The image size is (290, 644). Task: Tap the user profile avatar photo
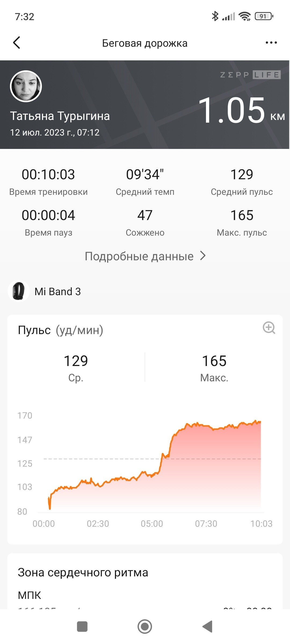26,86
